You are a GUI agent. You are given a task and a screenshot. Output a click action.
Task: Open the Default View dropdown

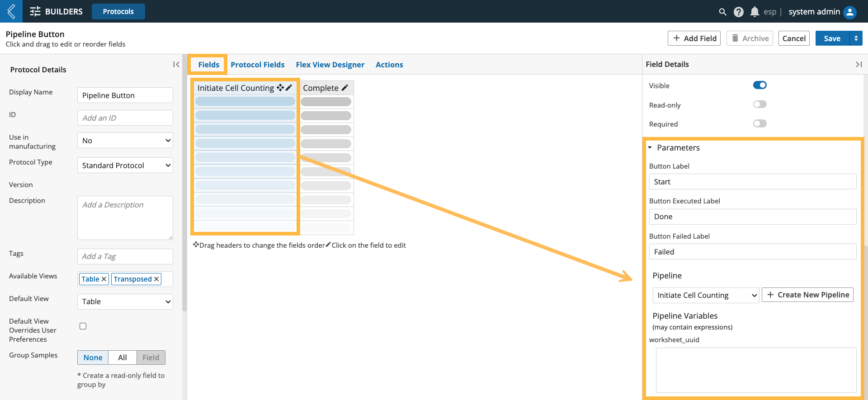125,301
